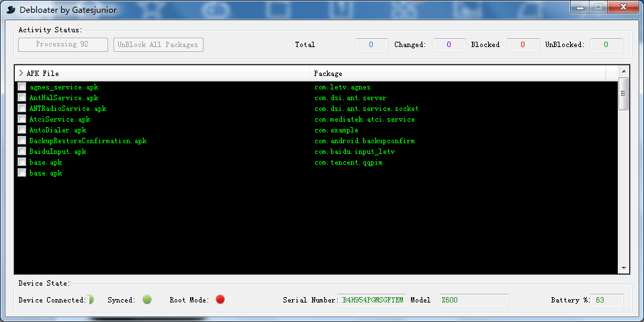
Task: Click the Model field showing X600
Action: 474,300
